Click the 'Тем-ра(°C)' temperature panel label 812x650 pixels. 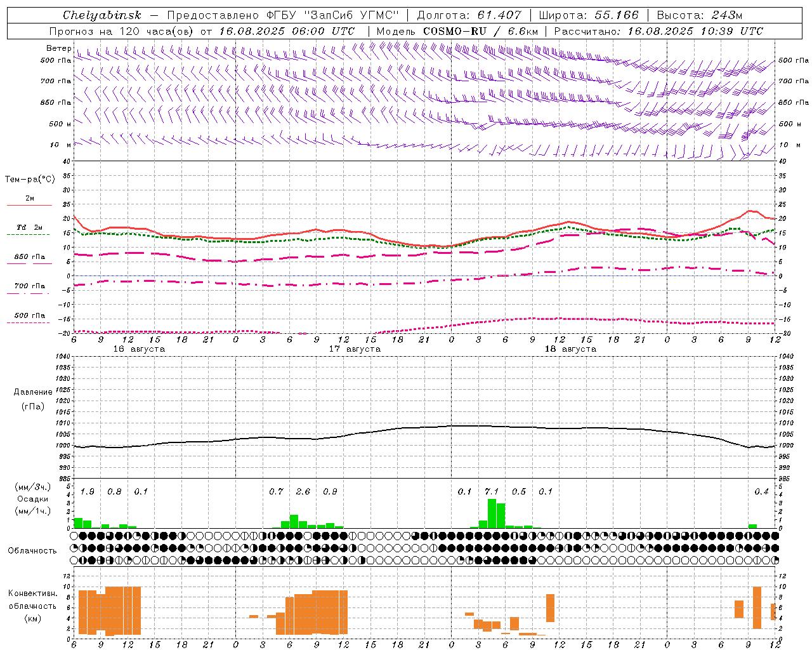(30, 180)
